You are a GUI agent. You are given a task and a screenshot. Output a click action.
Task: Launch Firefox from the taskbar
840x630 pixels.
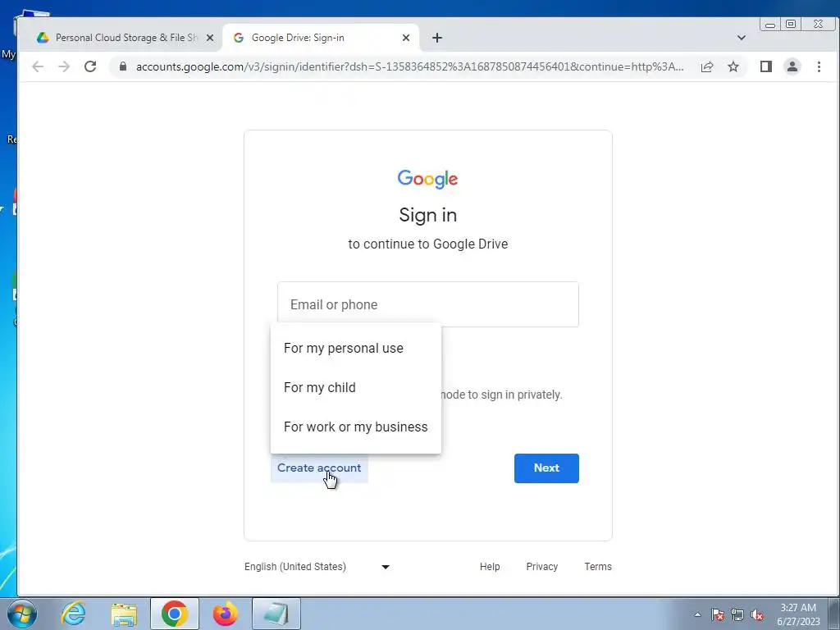pos(225,614)
